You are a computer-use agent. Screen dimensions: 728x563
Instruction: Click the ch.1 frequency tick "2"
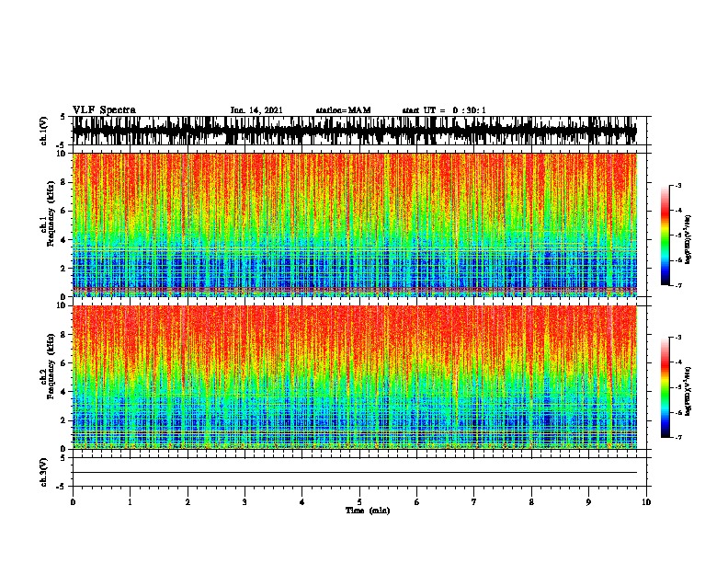pos(64,269)
